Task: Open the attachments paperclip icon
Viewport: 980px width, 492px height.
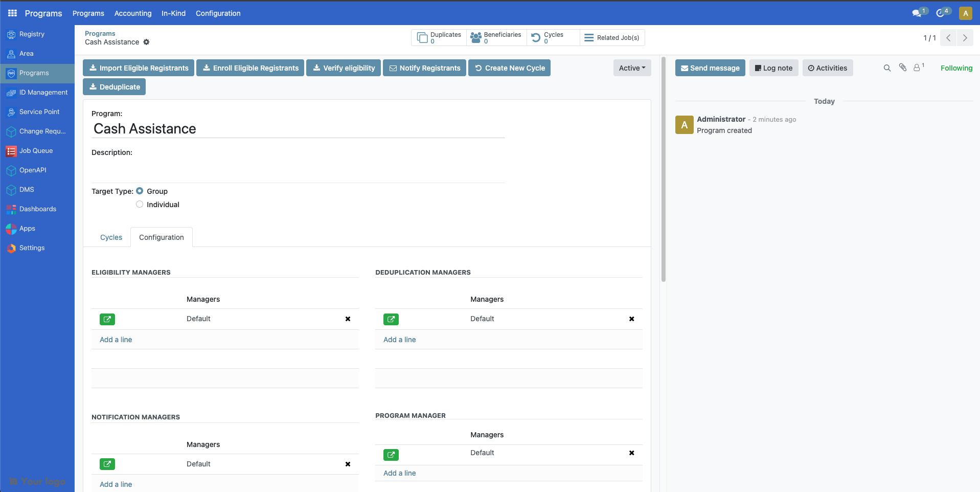Action: coord(902,68)
